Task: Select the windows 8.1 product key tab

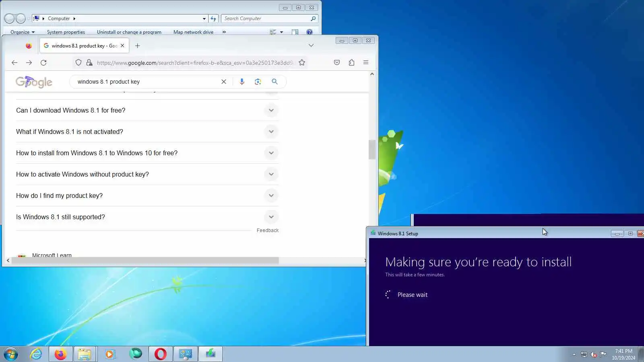Action: pos(84,46)
